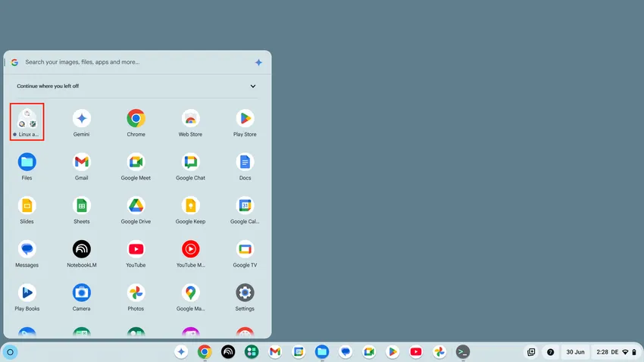Viewport: 644px width, 362px height.
Task: Click the Files icon on the shelf
Action: point(322,351)
